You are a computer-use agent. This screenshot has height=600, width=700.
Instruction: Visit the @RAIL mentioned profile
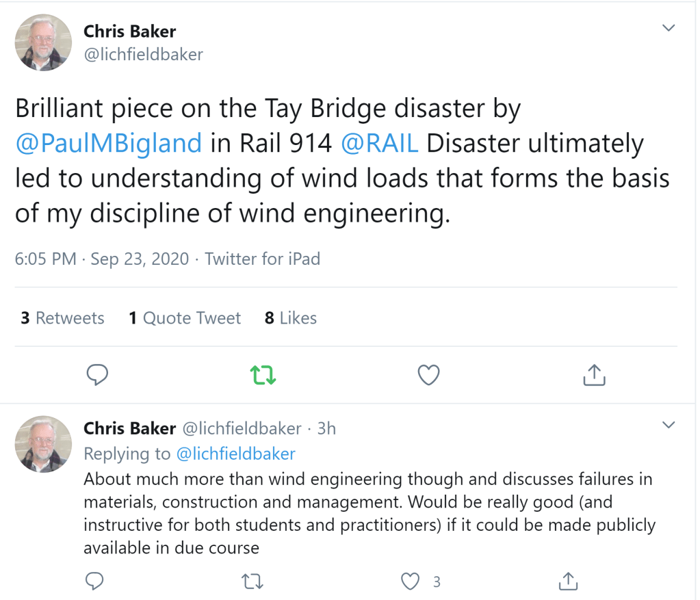pos(384,144)
